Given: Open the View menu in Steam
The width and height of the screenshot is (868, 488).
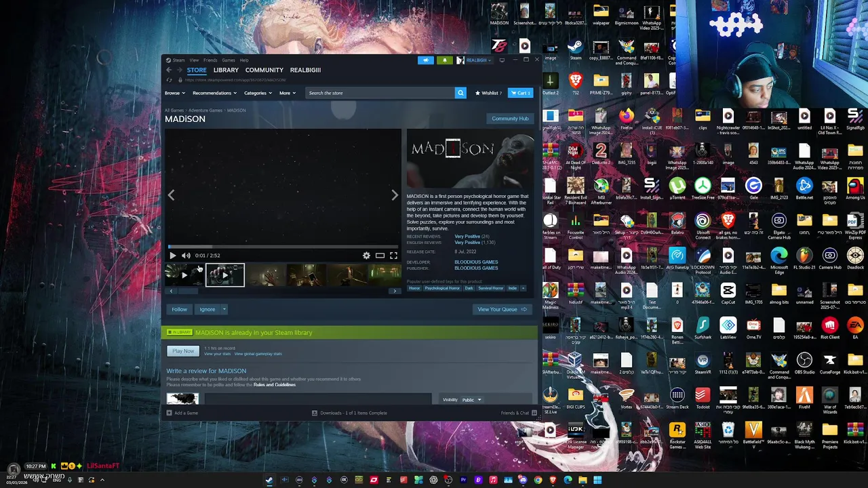Looking at the screenshot, I should click(194, 60).
